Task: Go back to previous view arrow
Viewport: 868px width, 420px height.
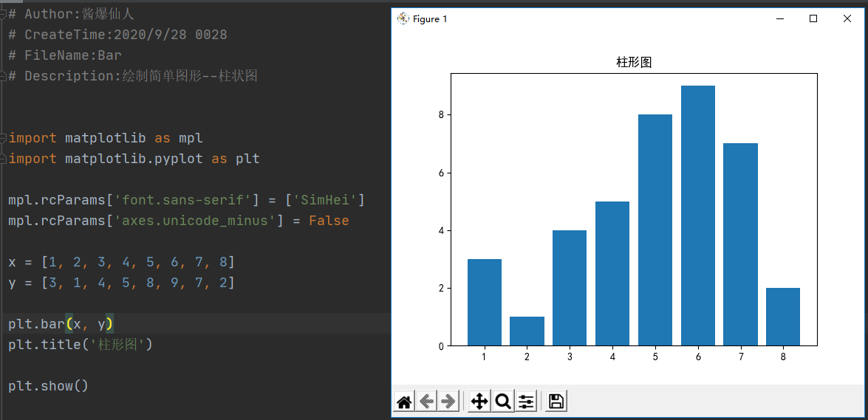Action: [x=426, y=402]
